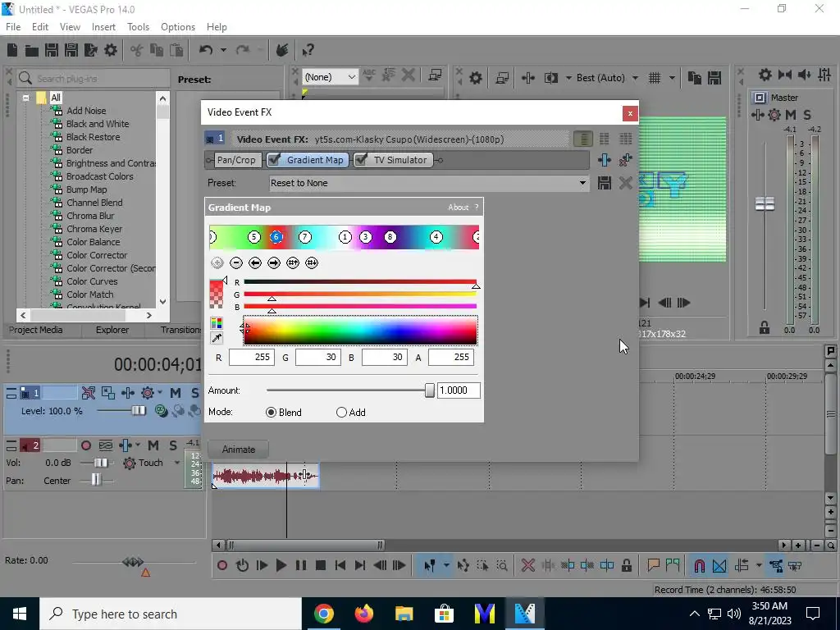Toggle Master bus Mute M button
This screenshot has height=630, width=840.
791,115
